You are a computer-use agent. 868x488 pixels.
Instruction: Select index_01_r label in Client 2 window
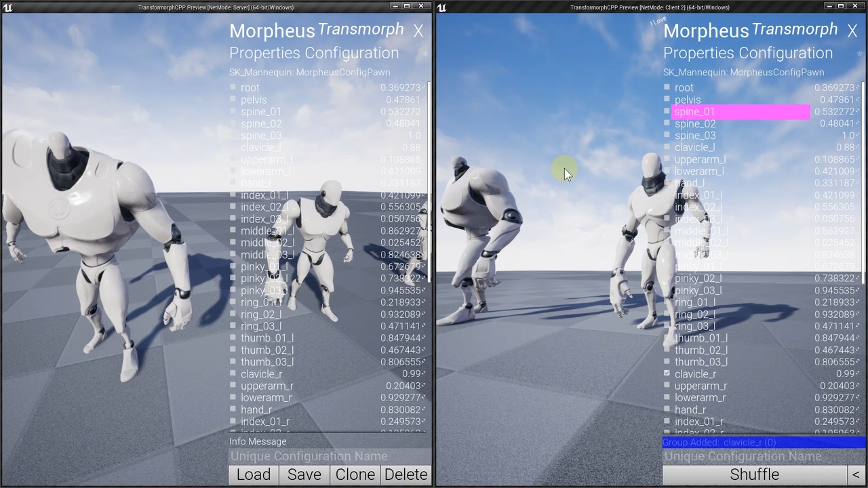click(x=699, y=422)
